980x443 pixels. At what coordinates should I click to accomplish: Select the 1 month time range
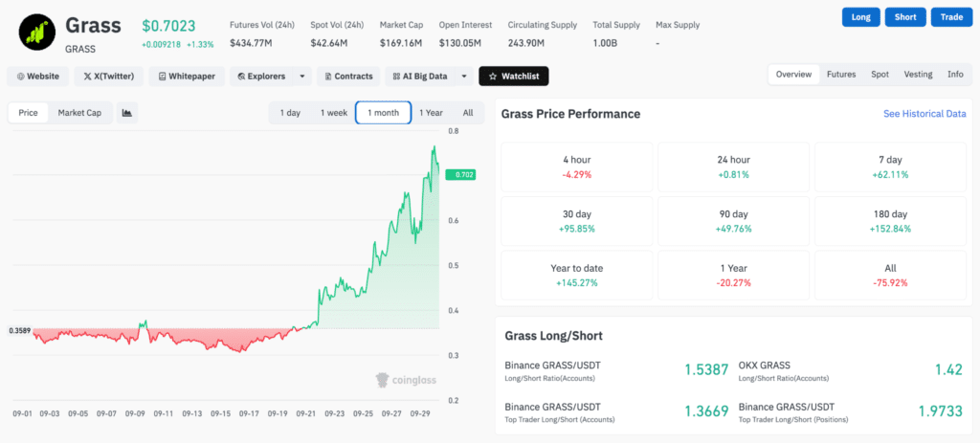(383, 113)
